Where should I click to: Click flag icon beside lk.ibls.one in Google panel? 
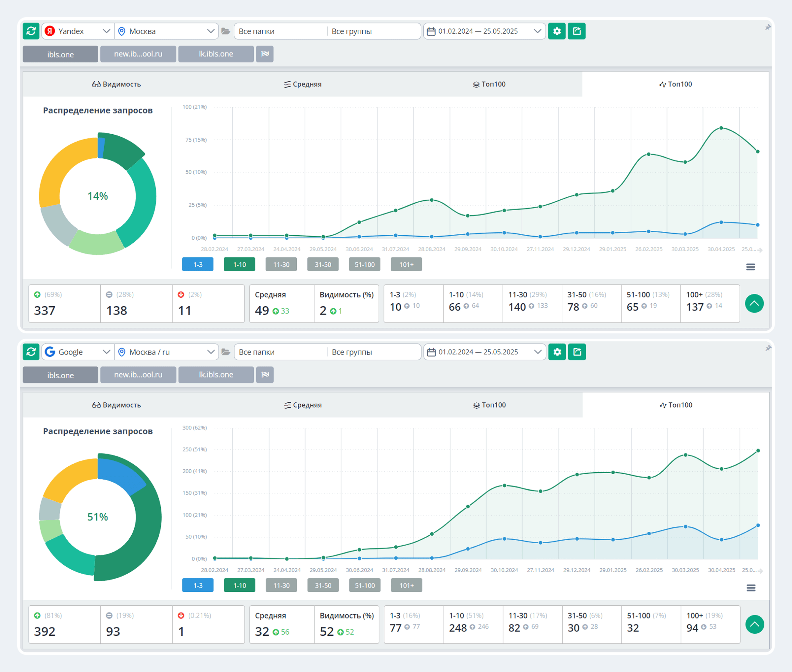pyautogui.click(x=265, y=375)
